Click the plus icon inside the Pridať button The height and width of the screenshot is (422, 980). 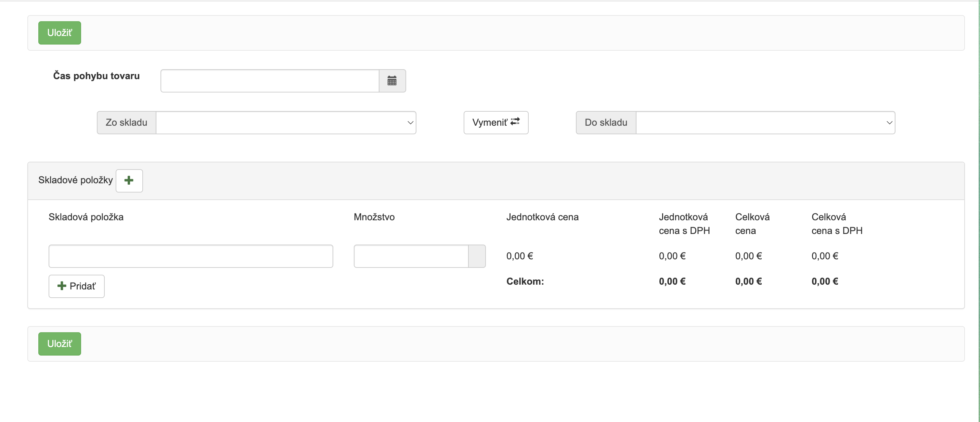(x=62, y=286)
